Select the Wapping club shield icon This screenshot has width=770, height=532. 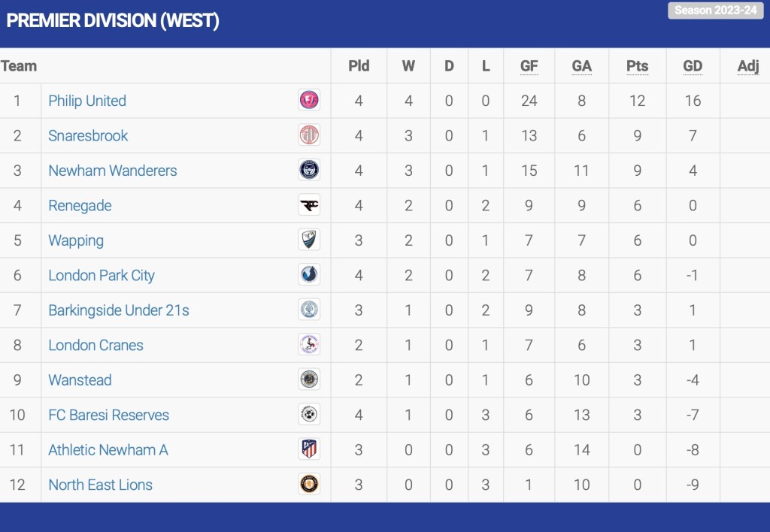pos(309,240)
